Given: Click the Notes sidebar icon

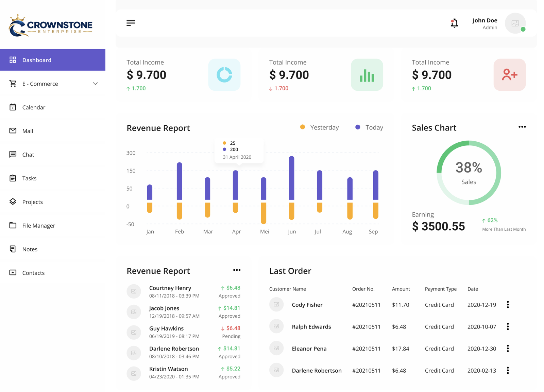Looking at the screenshot, I should coord(13,249).
